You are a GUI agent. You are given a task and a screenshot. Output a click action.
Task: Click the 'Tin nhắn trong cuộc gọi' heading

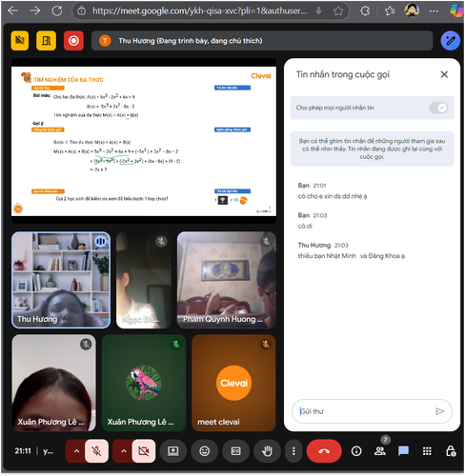pyautogui.click(x=343, y=74)
